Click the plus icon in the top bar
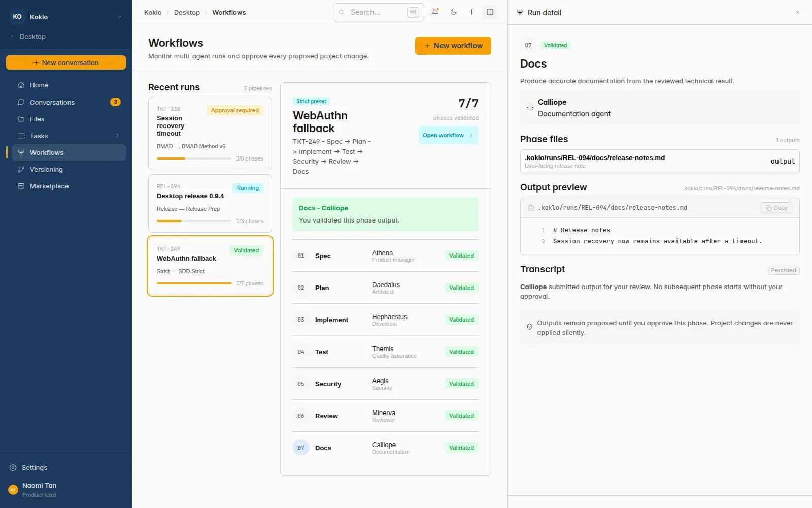 click(x=471, y=12)
